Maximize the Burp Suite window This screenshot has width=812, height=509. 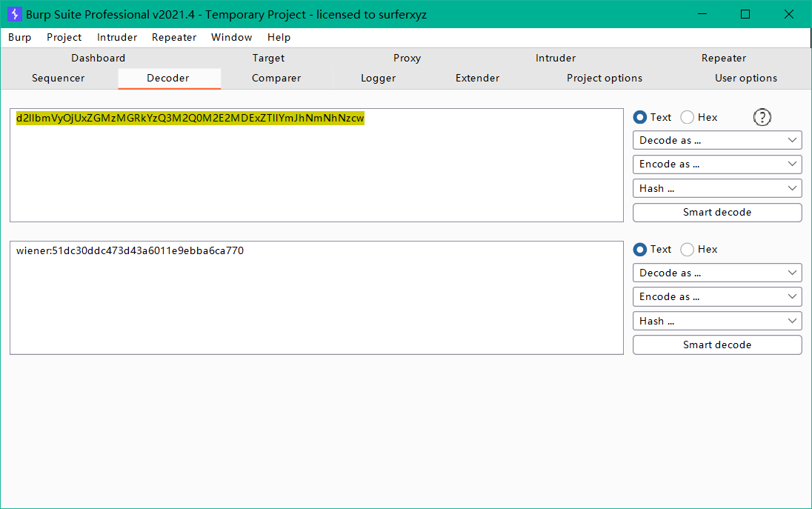click(745, 14)
